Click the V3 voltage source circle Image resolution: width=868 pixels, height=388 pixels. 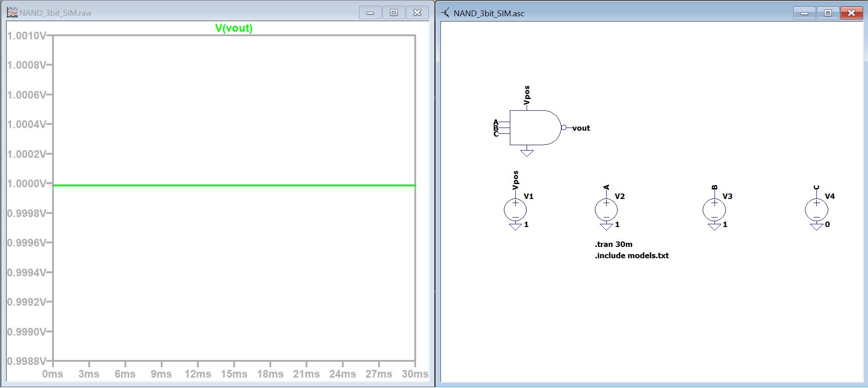[x=714, y=210]
